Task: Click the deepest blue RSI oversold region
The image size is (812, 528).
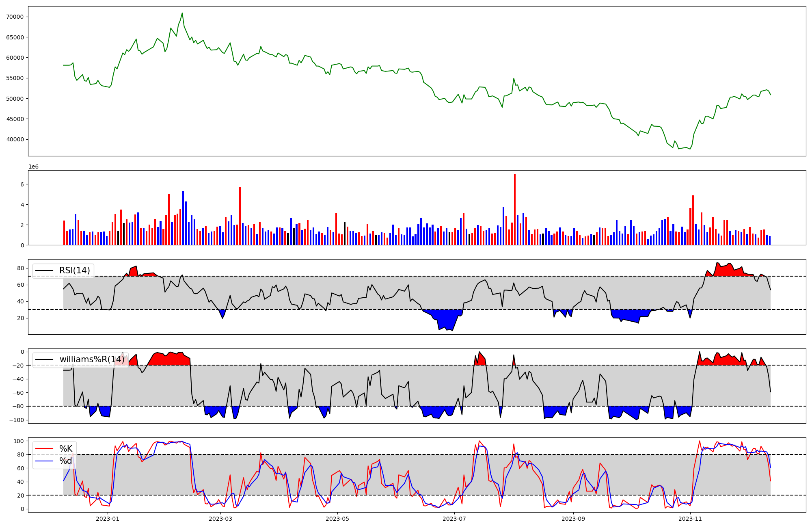Action: point(446,321)
